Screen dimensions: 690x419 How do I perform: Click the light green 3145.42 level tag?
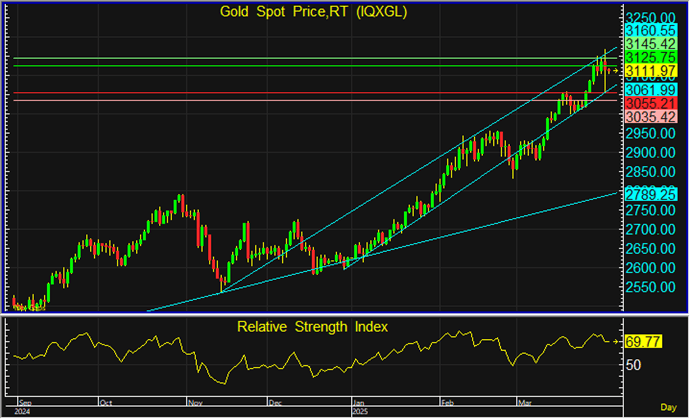pyautogui.click(x=648, y=45)
